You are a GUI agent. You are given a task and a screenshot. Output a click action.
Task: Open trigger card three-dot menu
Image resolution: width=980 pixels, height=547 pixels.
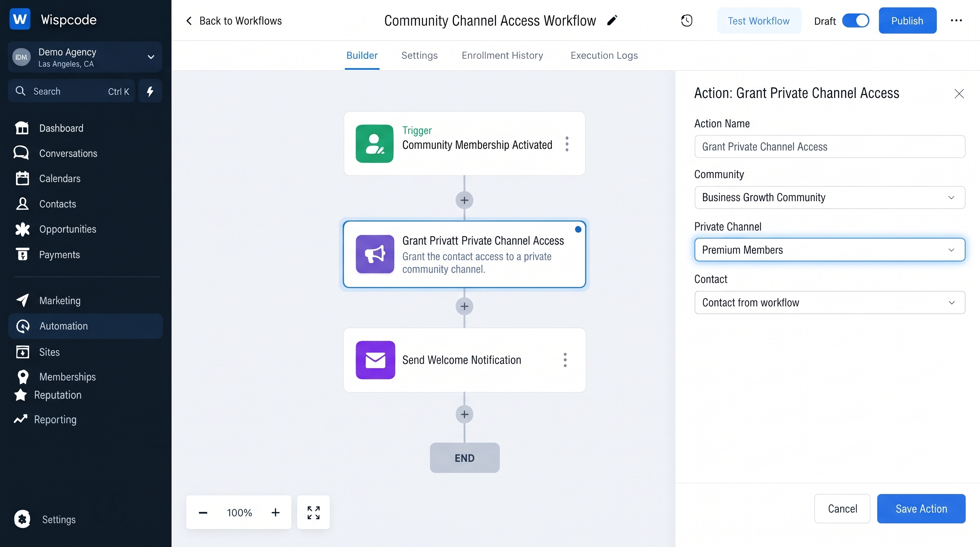(567, 144)
